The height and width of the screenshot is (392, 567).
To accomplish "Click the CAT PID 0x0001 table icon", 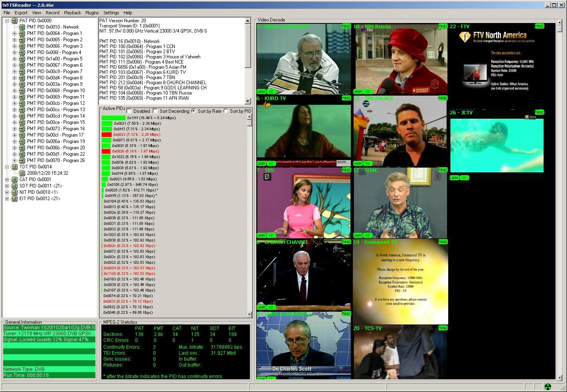I will click(x=14, y=180).
